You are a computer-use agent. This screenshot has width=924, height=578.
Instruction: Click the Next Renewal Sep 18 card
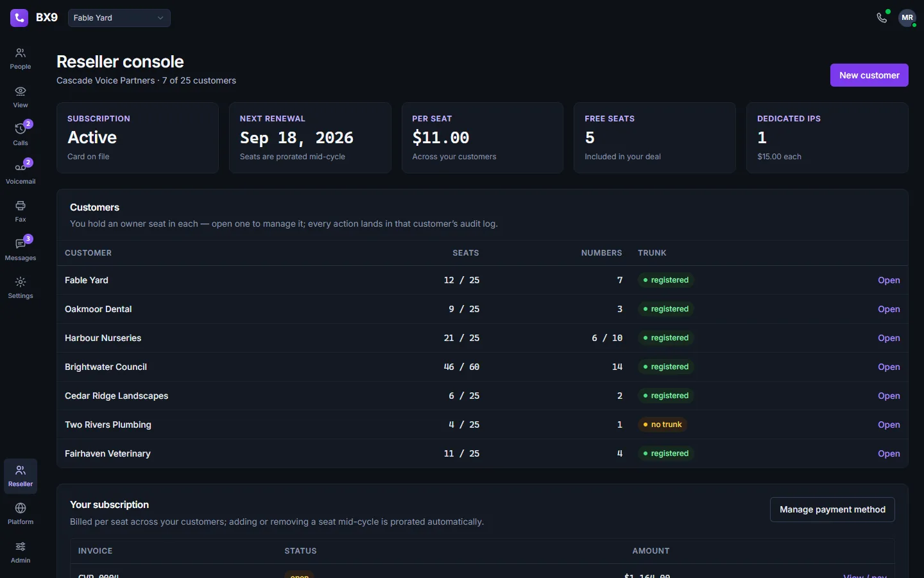pyautogui.click(x=310, y=137)
